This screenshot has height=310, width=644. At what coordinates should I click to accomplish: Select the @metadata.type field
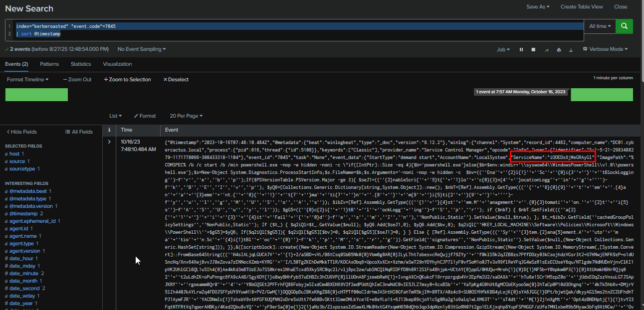(28, 198)
